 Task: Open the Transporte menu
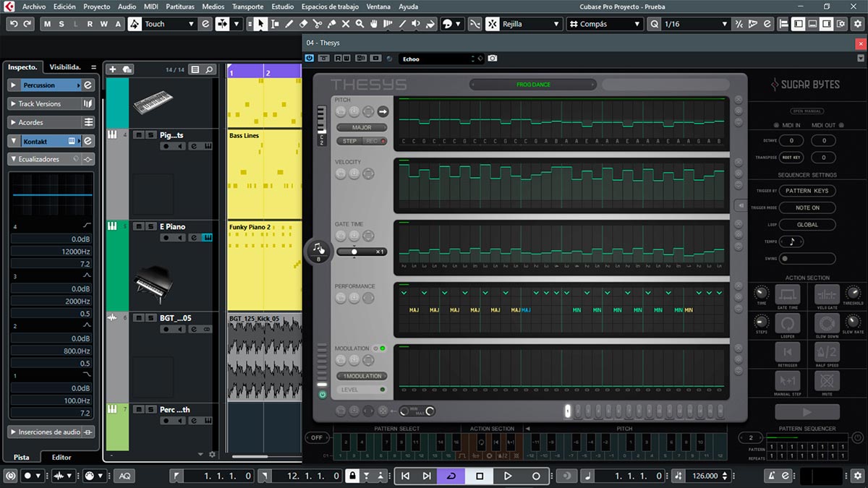(247, 7)
